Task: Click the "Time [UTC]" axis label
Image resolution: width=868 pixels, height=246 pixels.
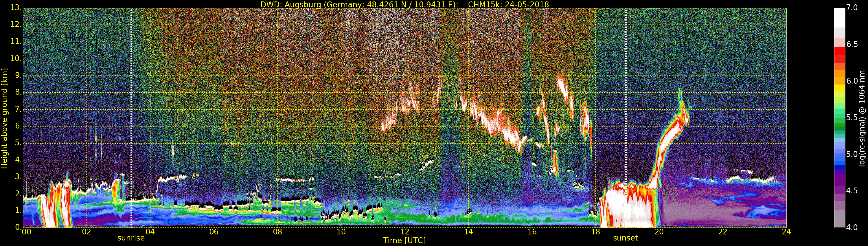Action: 404,240
